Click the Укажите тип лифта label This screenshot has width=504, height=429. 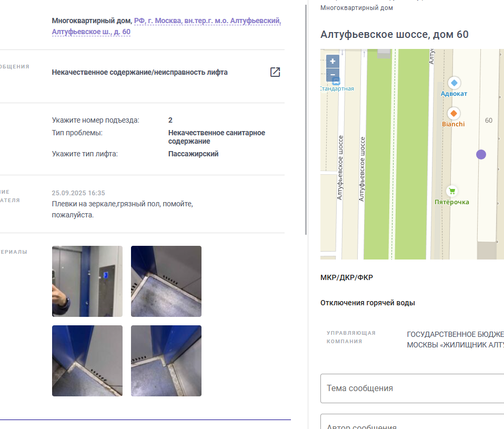(x=85, y=154)
